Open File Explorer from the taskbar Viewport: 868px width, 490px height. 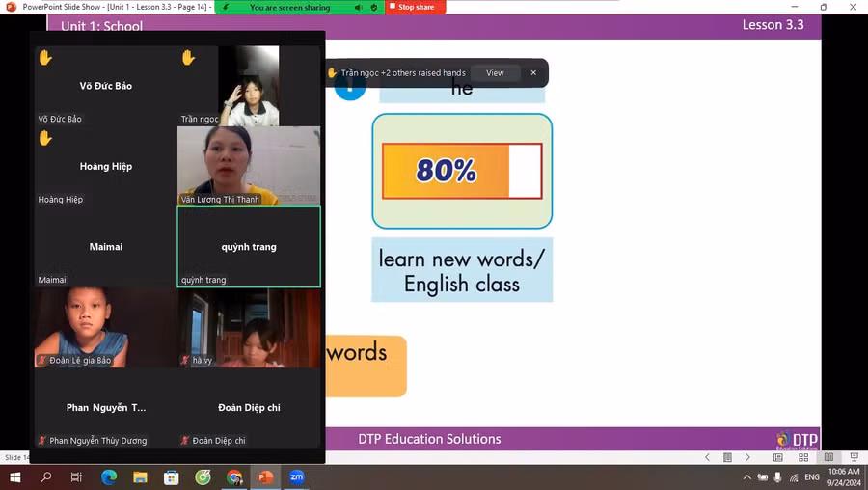click(x=140, y=477)
